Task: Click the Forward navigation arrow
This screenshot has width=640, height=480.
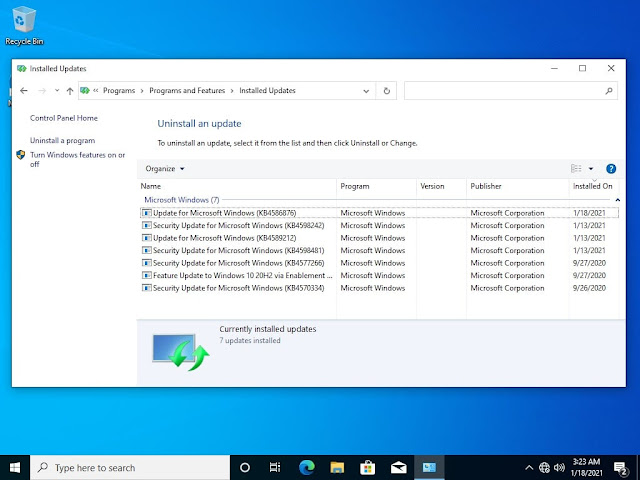Action: [42, 91]
